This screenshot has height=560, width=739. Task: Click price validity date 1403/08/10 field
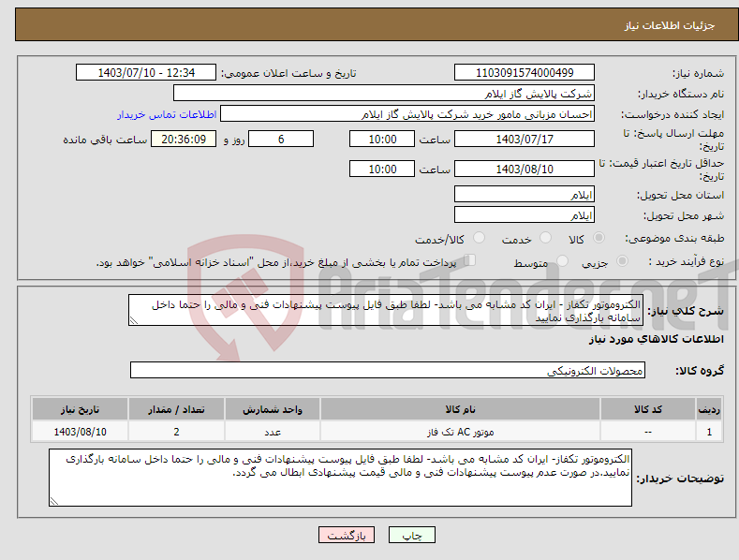(525, 169)
